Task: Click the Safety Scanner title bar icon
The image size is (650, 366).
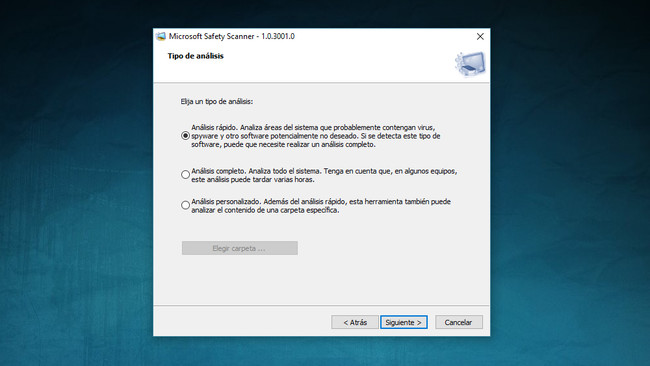Action: 161,36
